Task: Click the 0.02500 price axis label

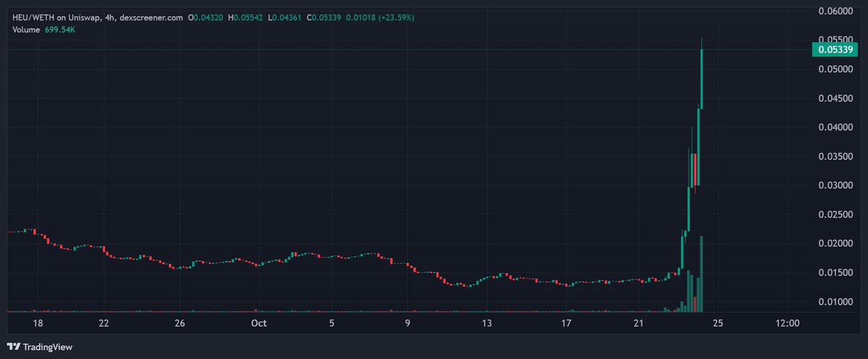Action: pos(835,215)
